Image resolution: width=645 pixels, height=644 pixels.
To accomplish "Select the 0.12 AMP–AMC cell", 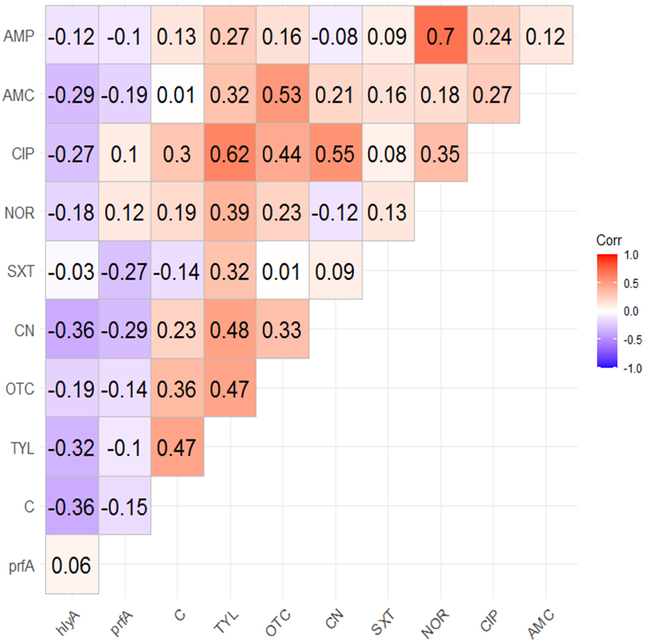I will 546,36.
